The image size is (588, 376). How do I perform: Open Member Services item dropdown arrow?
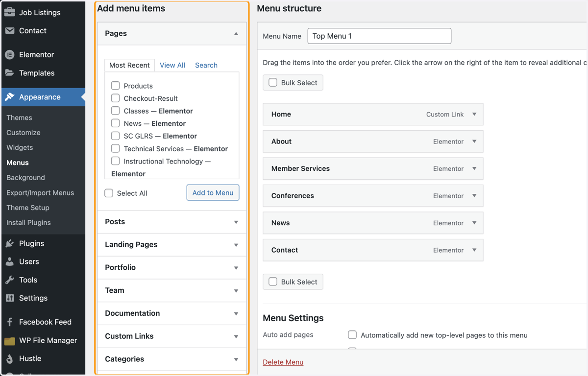pos(474,168)
